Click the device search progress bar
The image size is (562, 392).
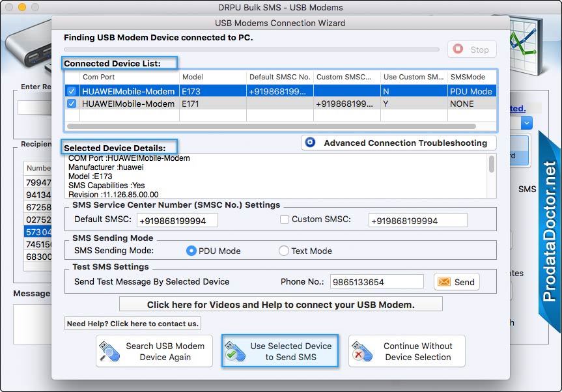(x=251, y=49)
